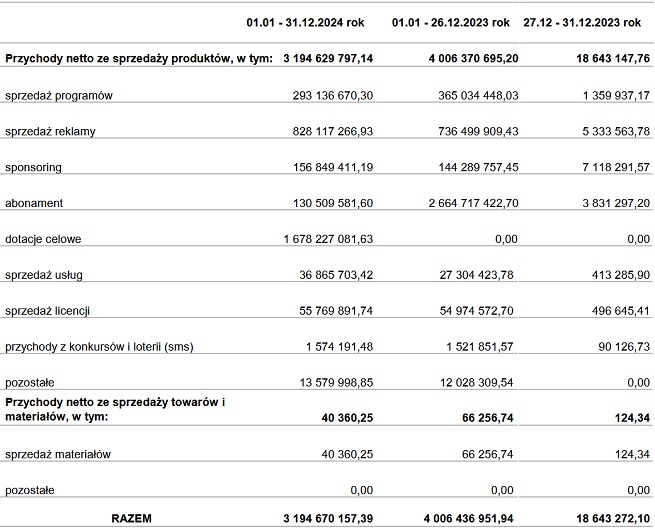Image resolution: width=655 pixels, height=530 pixels.
Task: Click the sponsoring value 7 118 291,57
Action: click(x=616, y=167)
